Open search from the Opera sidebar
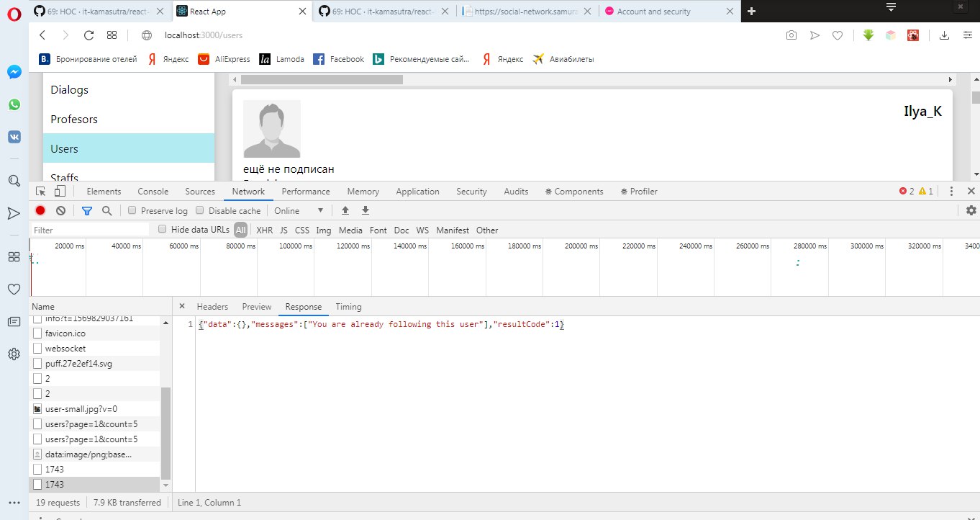The width and height of the screenshot is (980, 520). 14,181
